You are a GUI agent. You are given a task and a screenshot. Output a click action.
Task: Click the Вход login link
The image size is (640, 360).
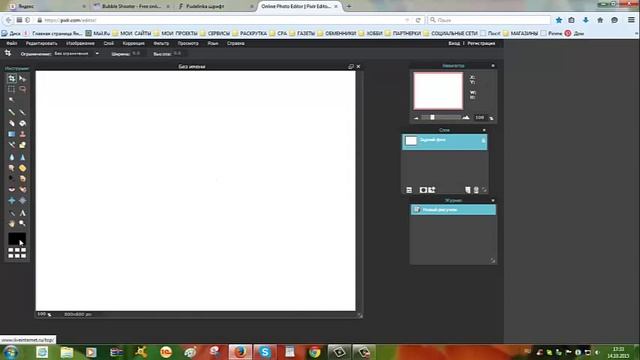pos(454,43)
